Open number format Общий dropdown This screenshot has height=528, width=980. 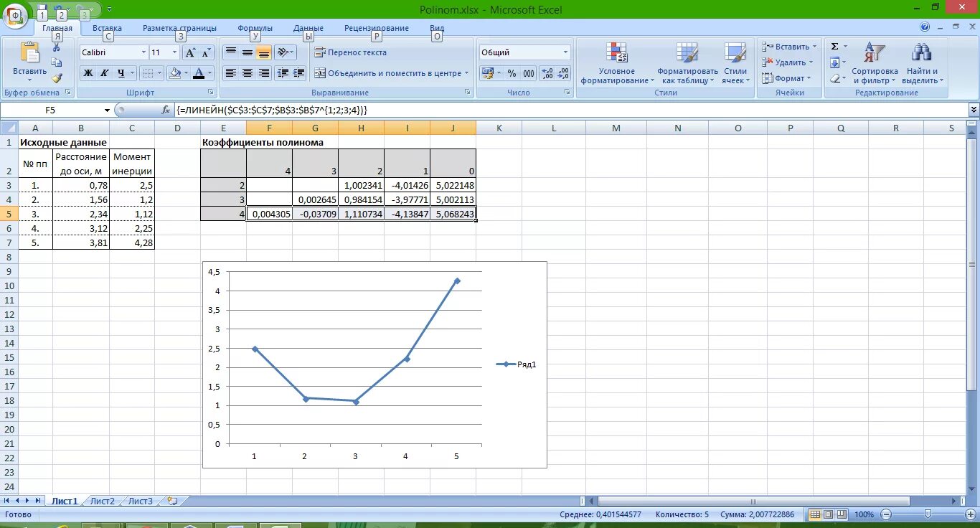(565, 52)
